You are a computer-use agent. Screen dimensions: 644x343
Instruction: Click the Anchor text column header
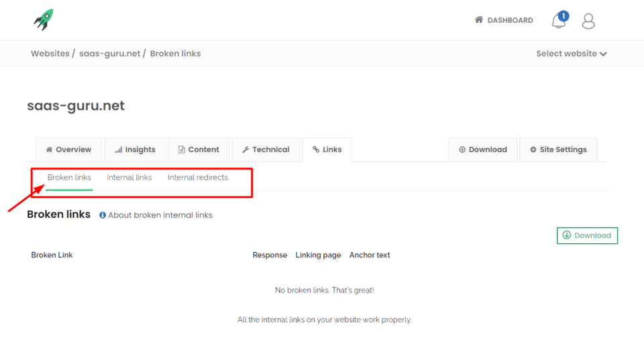click(x=370, y=255)
